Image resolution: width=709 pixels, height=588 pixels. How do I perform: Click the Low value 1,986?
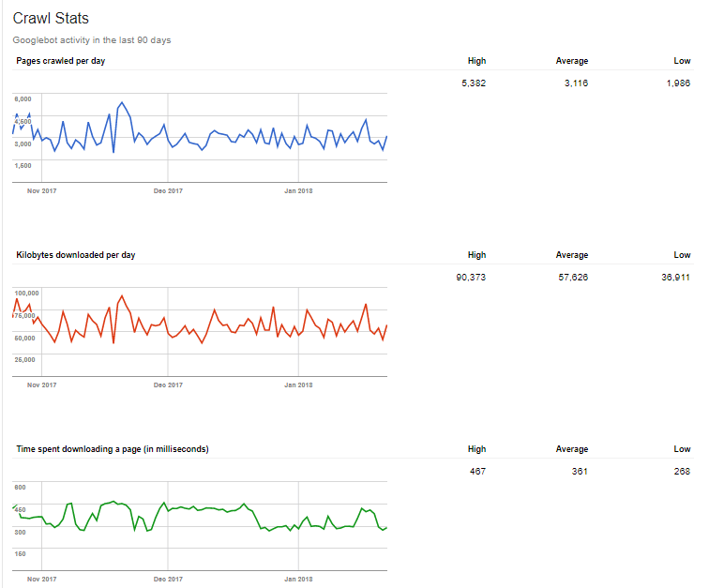coord(678,83)
